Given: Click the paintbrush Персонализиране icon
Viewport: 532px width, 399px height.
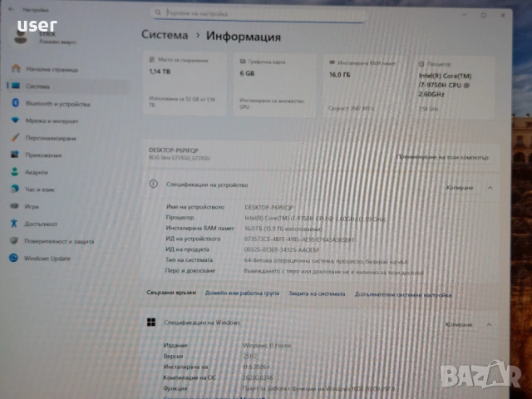Looking at the screenshot, I should [x=15, y=137].
